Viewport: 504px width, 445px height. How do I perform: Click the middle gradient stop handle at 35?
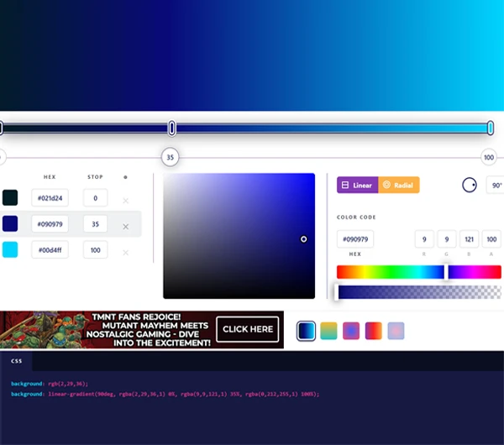tap(171, 128)
